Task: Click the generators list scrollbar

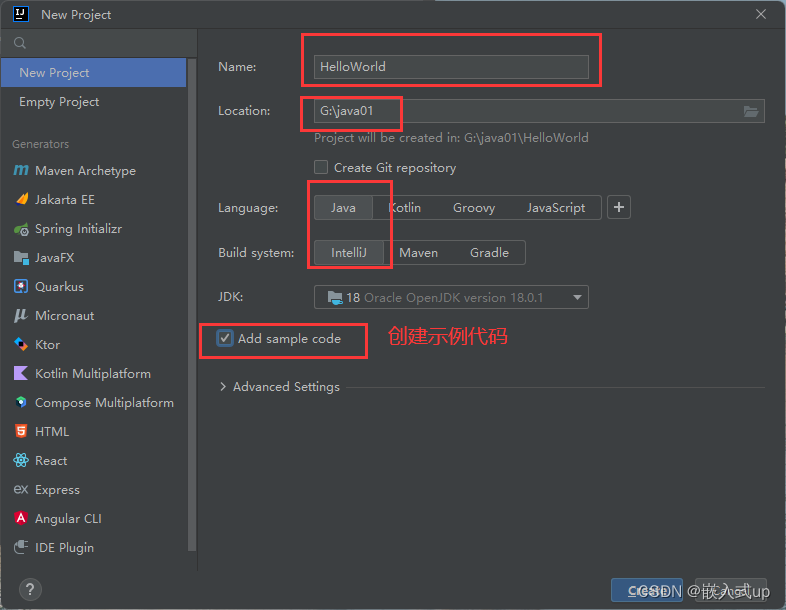Action: (x=191, y=305)
